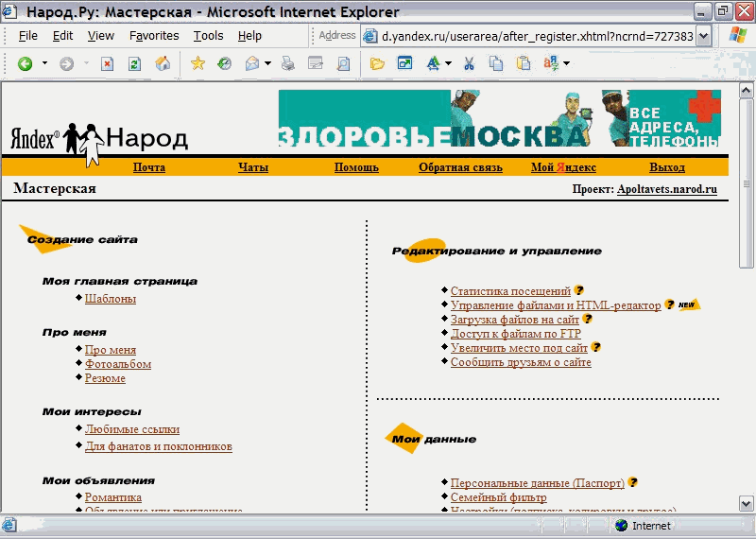Open the File menu
756x539 pixels.
coord(28,36)
